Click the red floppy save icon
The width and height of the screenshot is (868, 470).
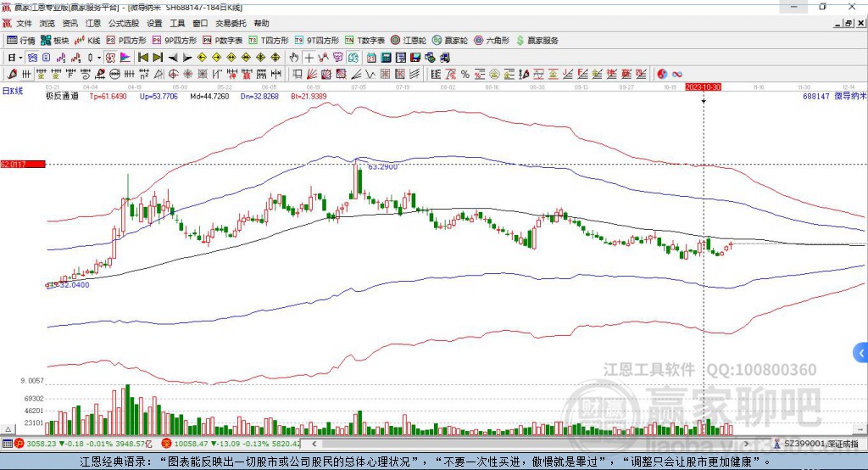coord(415,58)
